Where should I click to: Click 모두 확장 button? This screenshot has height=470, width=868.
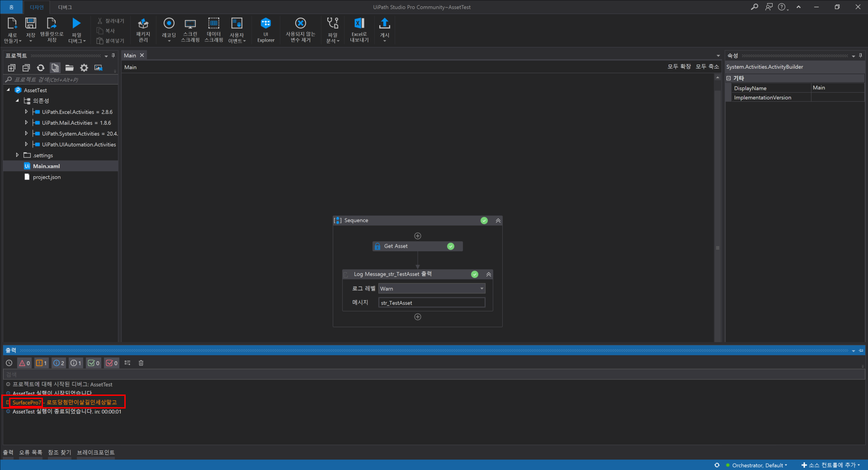[x=679, y=66]
